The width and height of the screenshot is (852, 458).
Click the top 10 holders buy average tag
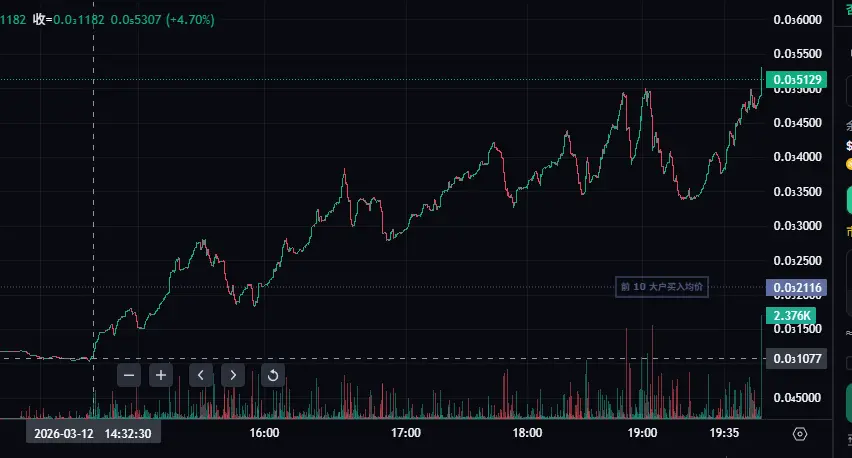pyautogui.click(x=662, y=287)
